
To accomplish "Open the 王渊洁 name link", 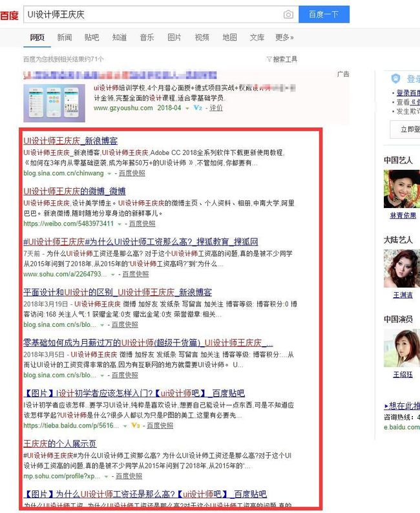I will (x=403, y=295).
